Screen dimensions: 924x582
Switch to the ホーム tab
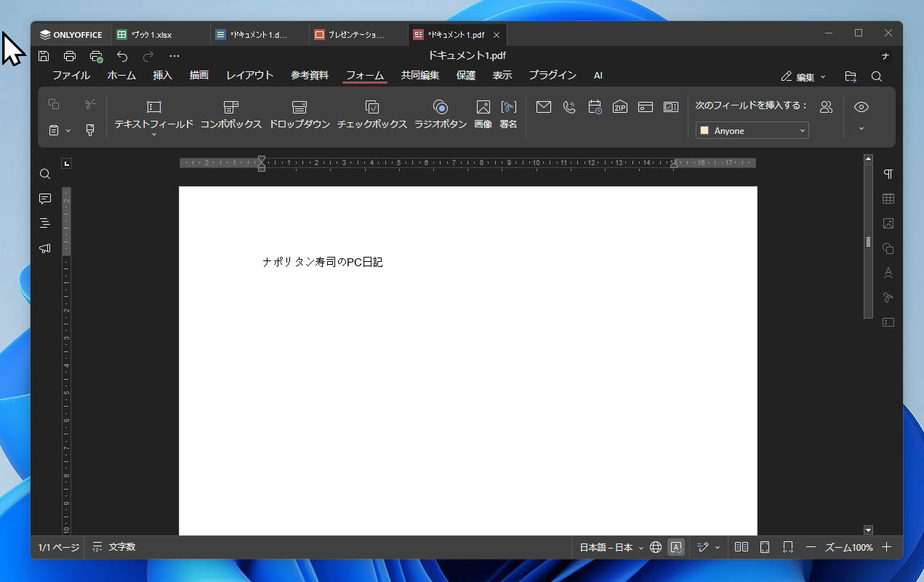[121, 76]
